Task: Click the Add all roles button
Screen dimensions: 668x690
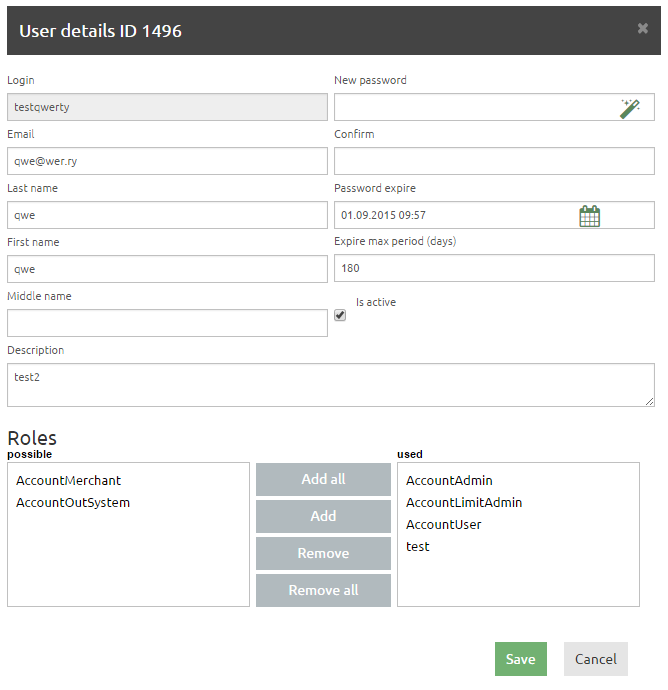Action: coord(323,479)
